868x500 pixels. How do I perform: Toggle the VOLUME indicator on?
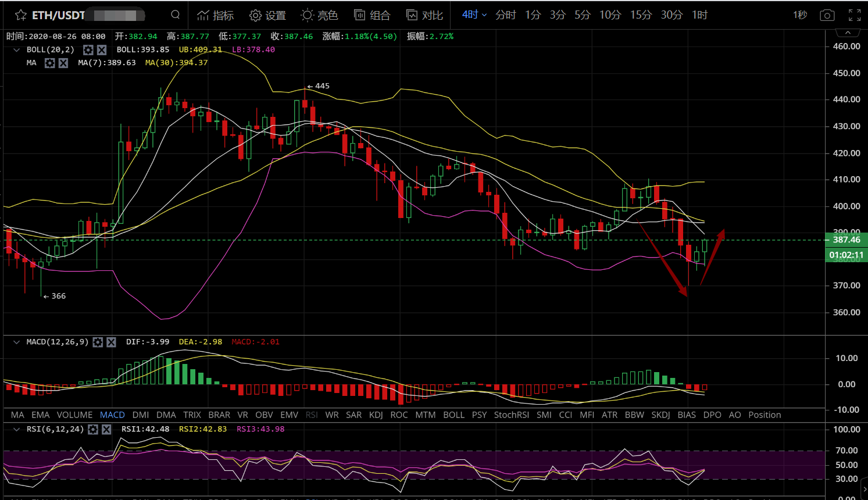coord(74,415)
